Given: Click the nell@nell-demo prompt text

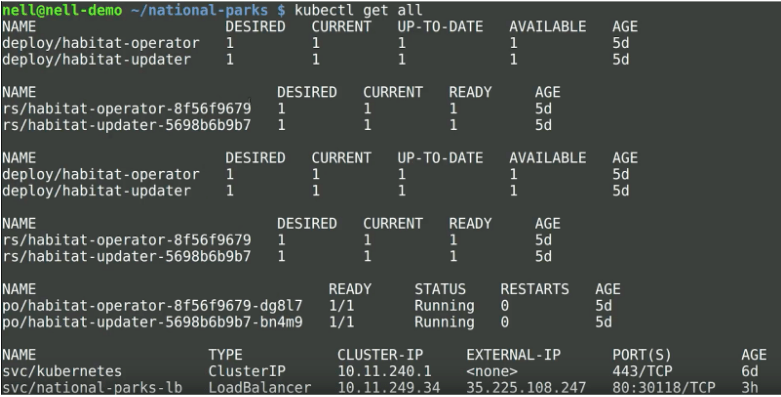Looking at the screenshot, I should click(62, 10).
